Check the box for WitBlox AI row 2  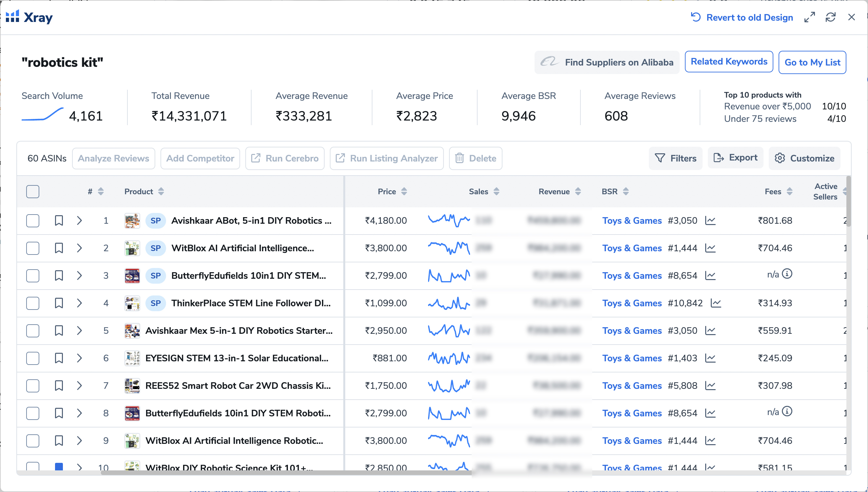[x=33, y=248]
